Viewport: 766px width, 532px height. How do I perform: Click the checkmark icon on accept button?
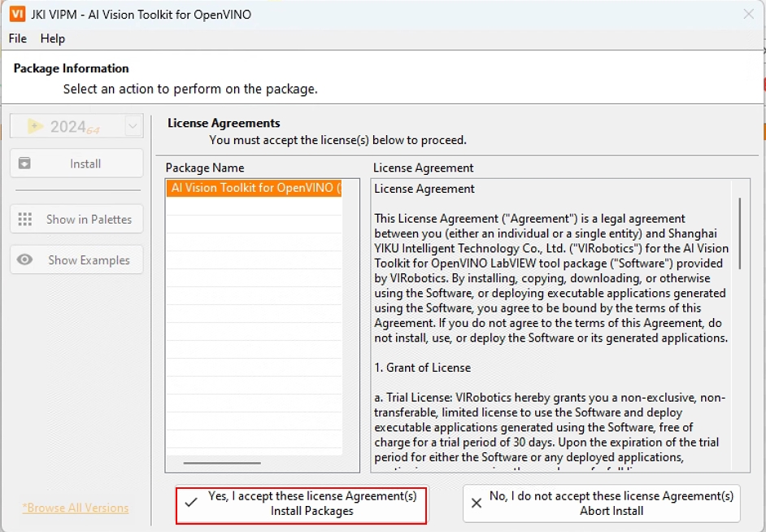tap(190, 503)
